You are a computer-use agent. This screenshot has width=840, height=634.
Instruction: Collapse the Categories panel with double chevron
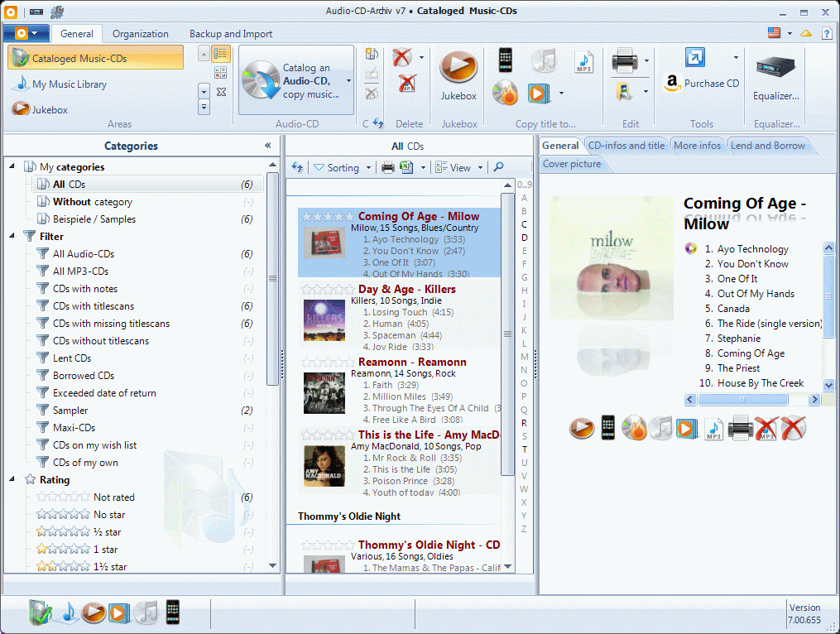(x=268, y=145)
